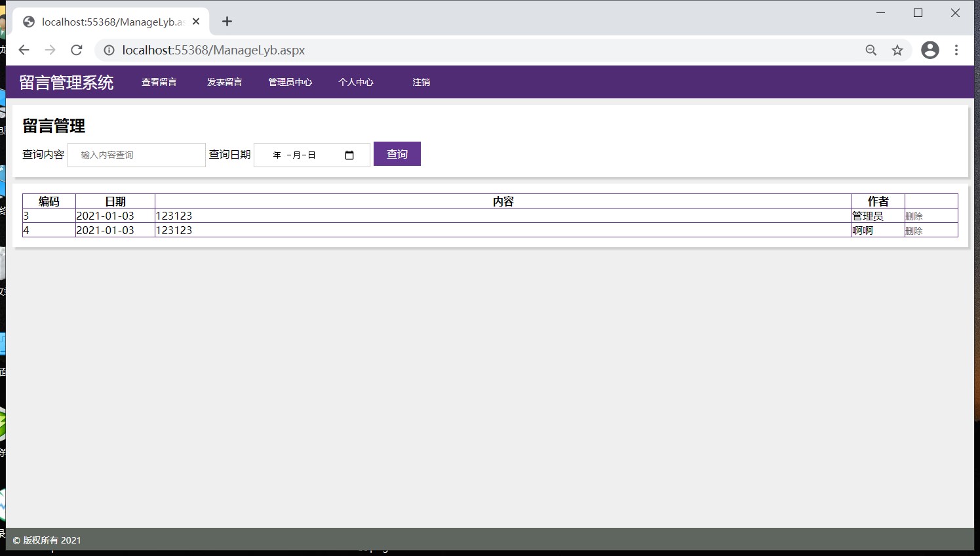Open the Chrome three-dot menu
Image resolution: width=980 pixels, height=556 pixels.
956,50
